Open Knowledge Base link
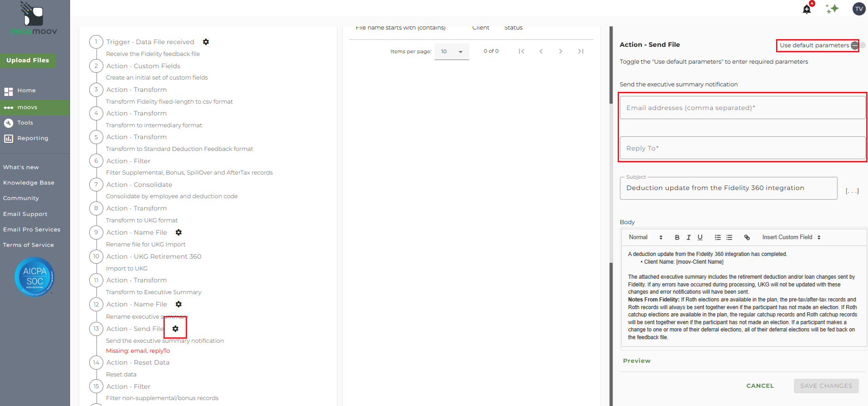This screenshot has height=406, width=868. [29, 183]
